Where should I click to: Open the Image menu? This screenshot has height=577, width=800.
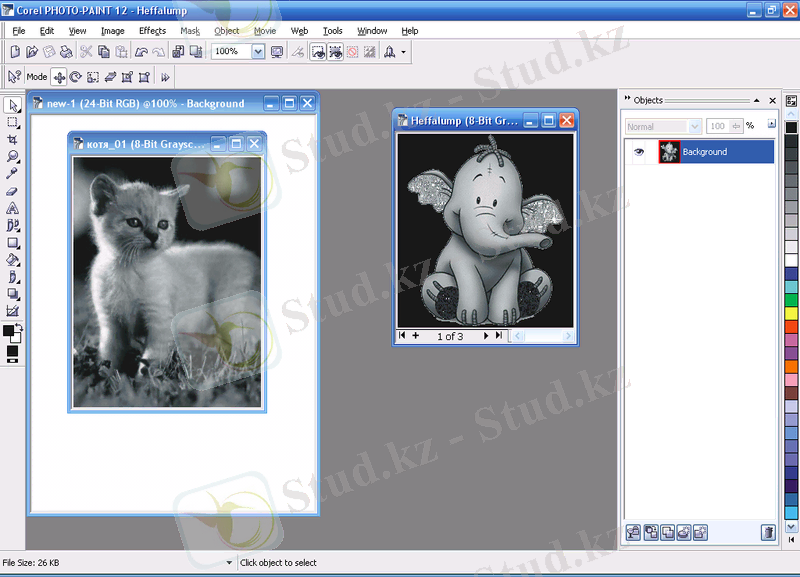pyautogui.click(x=112, y=31)
